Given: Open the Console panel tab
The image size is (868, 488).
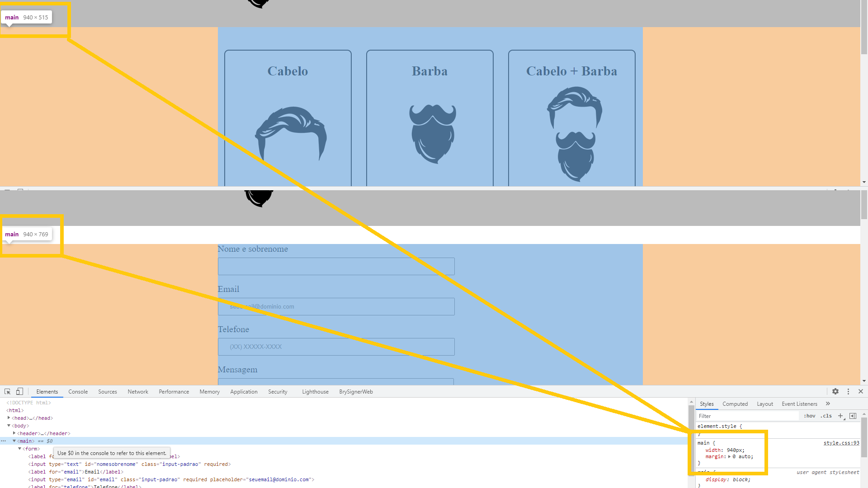Looking at the screenshot, I should [x=77, y=391].
